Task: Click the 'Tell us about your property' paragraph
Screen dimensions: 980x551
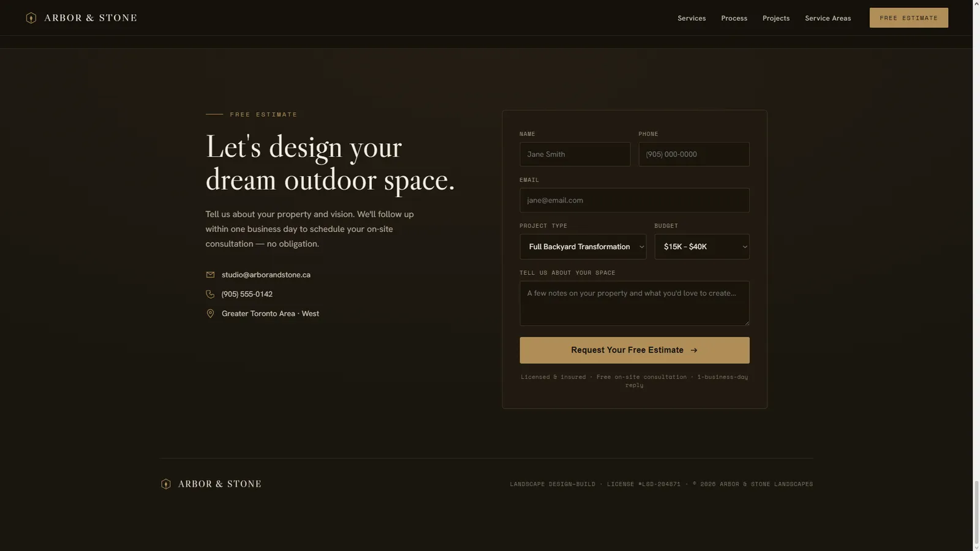Action: point(309,229)
